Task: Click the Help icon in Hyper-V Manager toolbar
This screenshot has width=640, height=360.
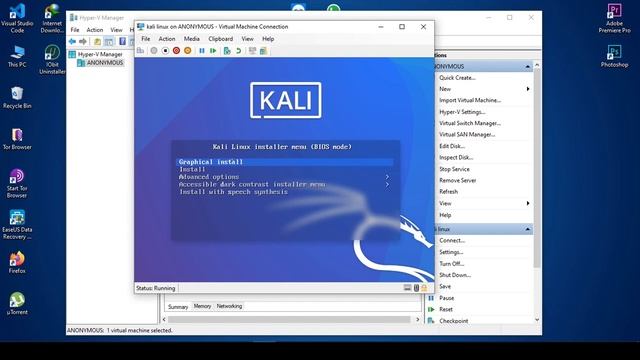Action: click(122, 41)
